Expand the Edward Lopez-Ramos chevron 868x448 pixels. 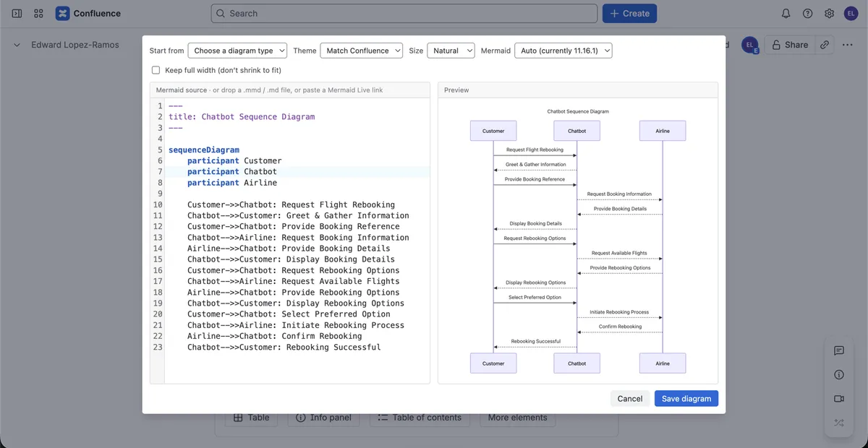point(17,45)
